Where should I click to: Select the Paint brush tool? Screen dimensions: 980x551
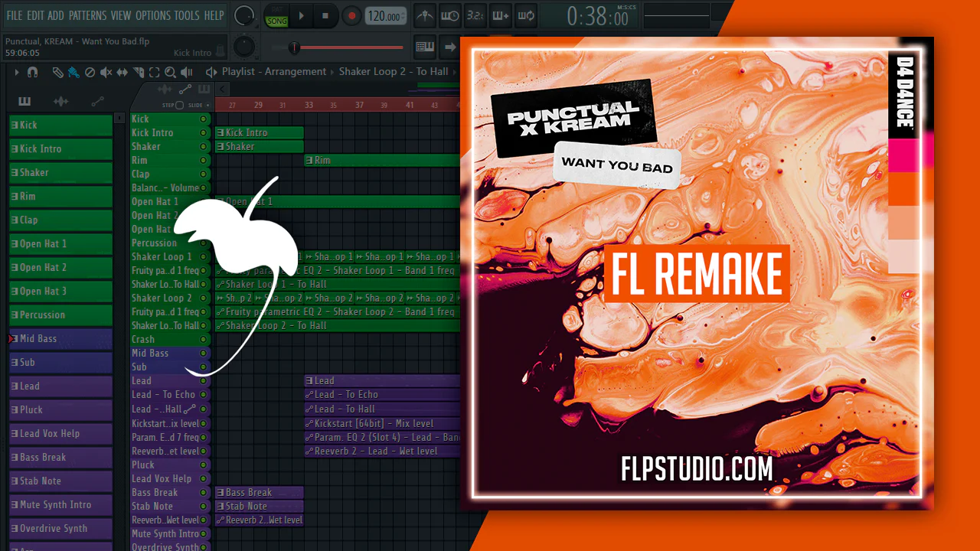(73, 72)
